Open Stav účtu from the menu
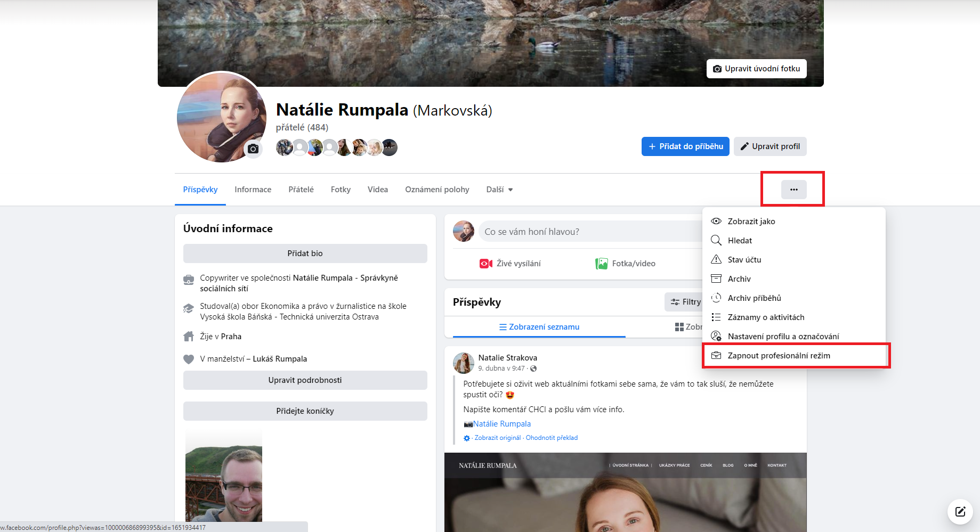 point(794,260)
